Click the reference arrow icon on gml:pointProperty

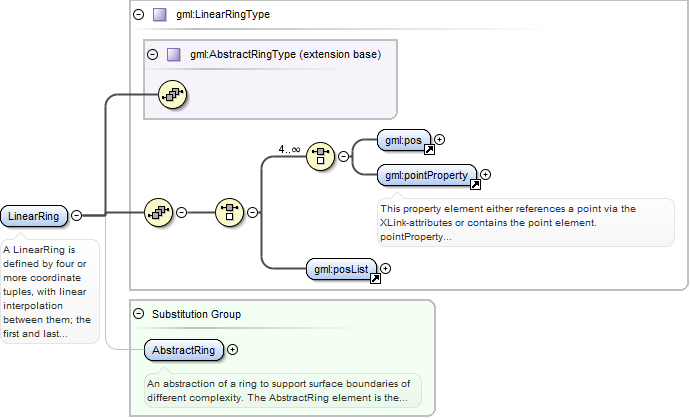475,184
